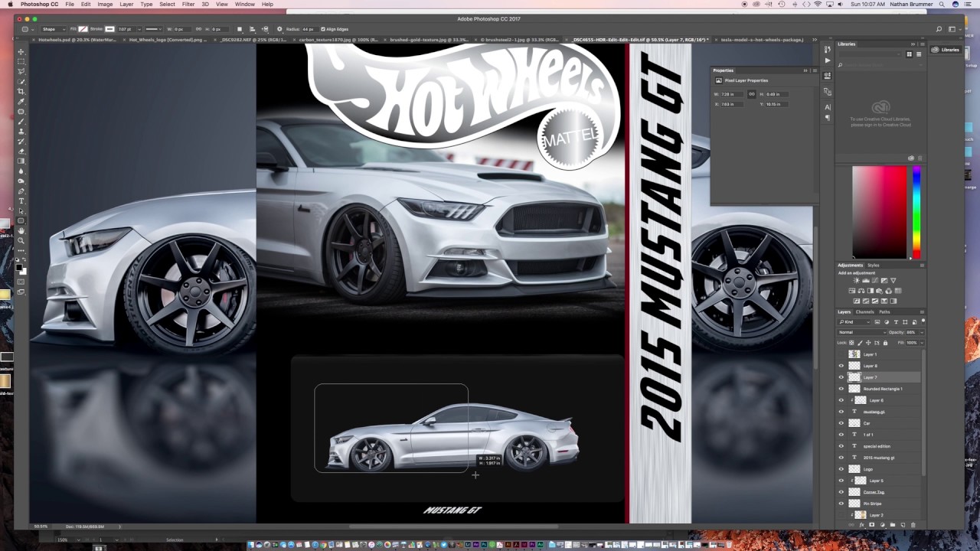Click the collapsed Libraries panel button

pos(946,50)
